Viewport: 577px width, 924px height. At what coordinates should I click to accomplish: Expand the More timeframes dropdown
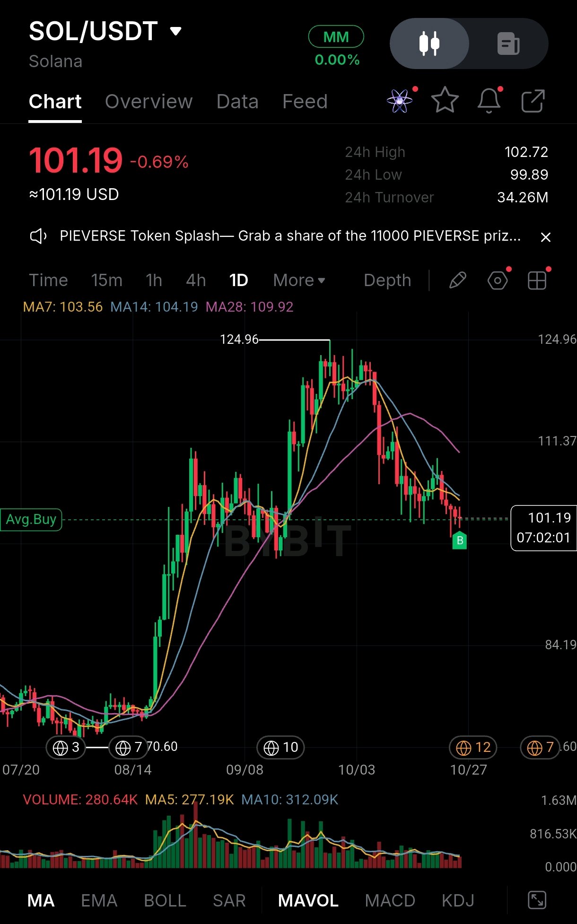point(299,280)
